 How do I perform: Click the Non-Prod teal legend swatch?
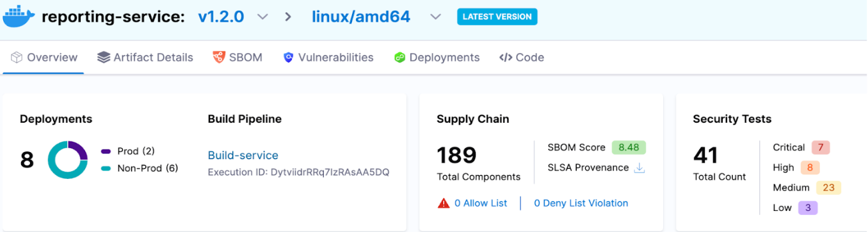106,169
